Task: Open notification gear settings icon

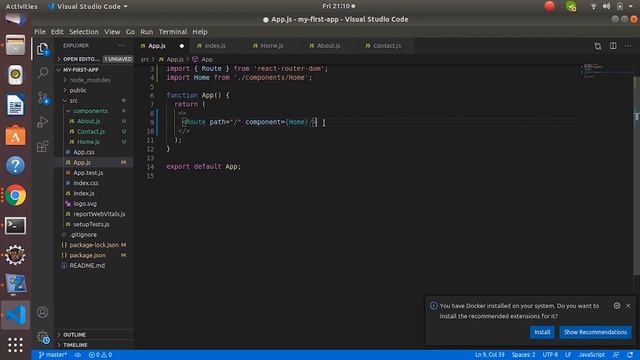Action: (617, 306)
